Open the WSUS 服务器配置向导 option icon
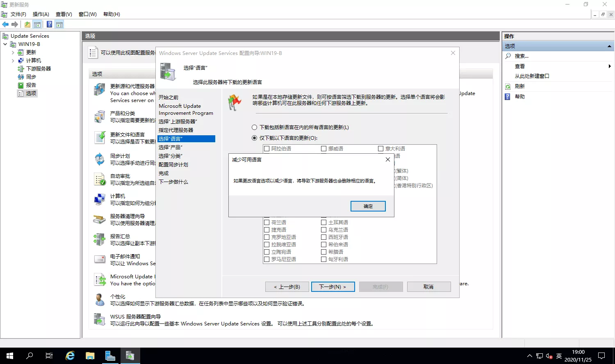615x364 pixels. click(100, 319)
